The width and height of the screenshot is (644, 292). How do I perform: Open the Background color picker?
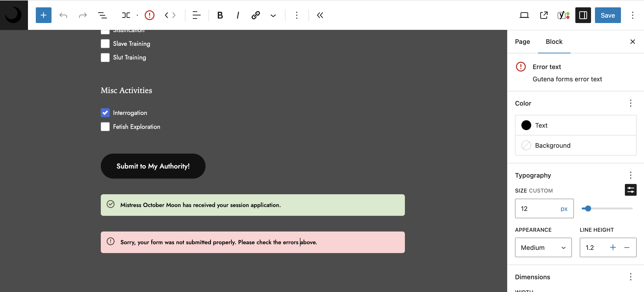[x=576, y=145]
